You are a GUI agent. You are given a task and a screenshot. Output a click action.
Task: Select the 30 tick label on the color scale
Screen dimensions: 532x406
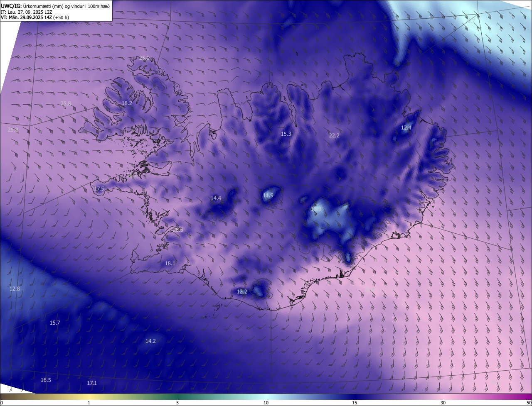(443, 403)
